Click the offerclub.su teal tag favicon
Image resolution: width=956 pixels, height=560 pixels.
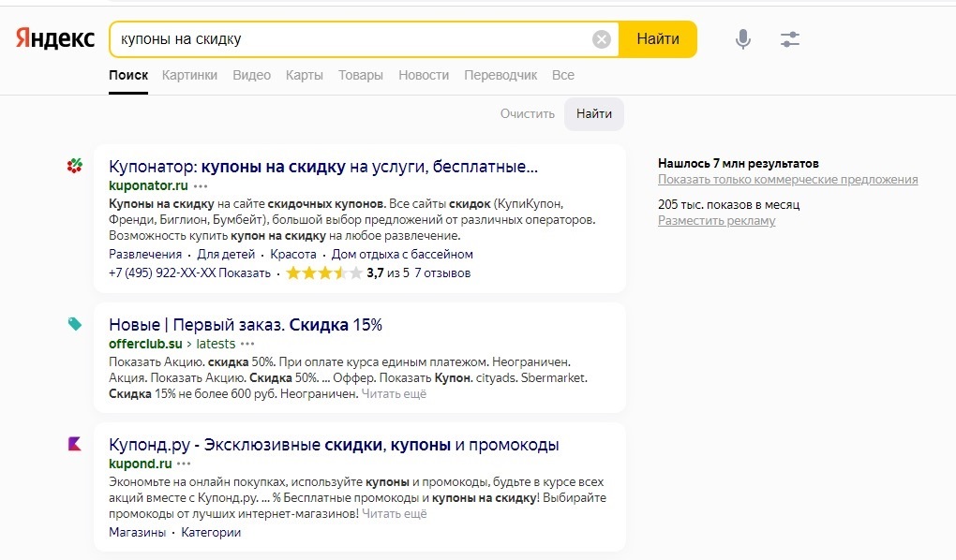tap(75, 324)
